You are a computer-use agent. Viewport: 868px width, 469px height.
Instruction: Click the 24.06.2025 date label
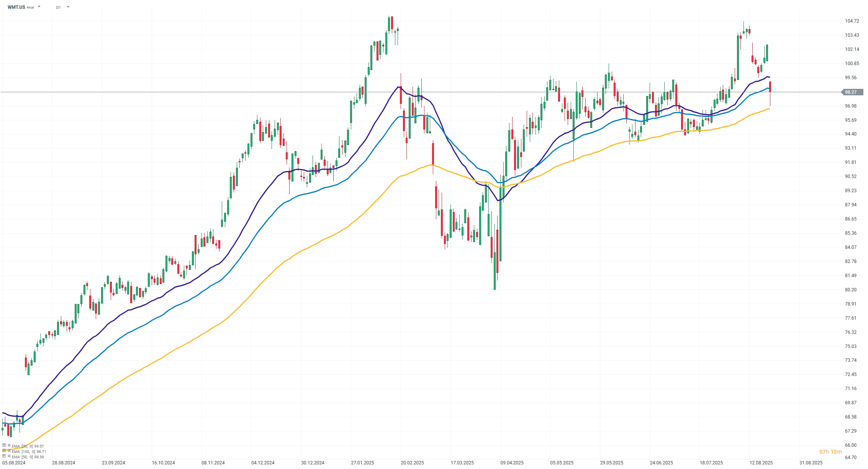(x=661, y=463)
